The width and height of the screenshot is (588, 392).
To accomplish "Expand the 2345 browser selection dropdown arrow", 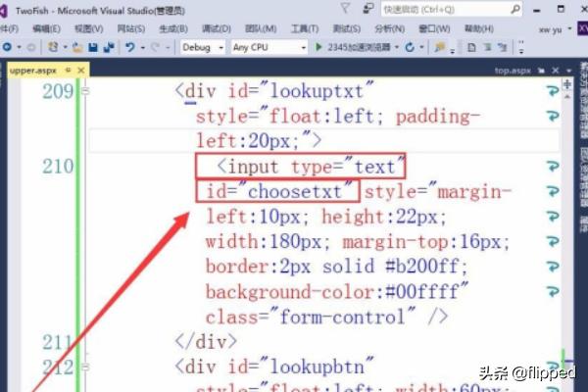I will click(x=396, y=47).
